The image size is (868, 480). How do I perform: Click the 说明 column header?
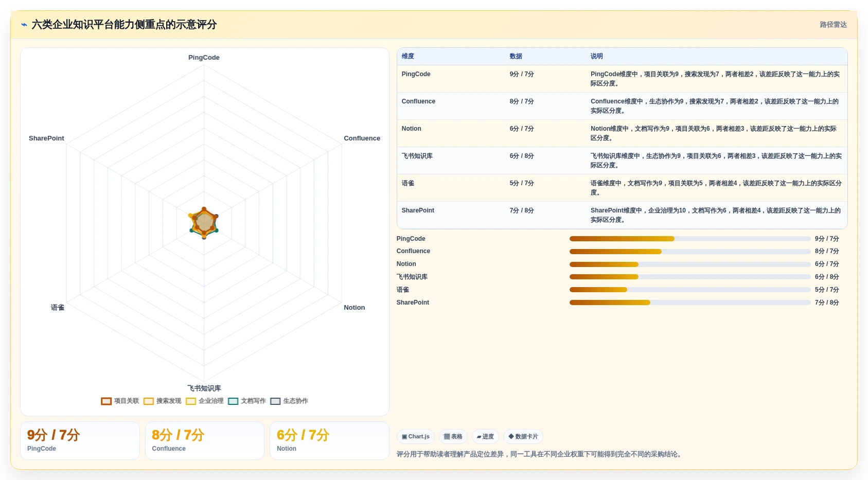pyautogui.click(x=597, y=56)
